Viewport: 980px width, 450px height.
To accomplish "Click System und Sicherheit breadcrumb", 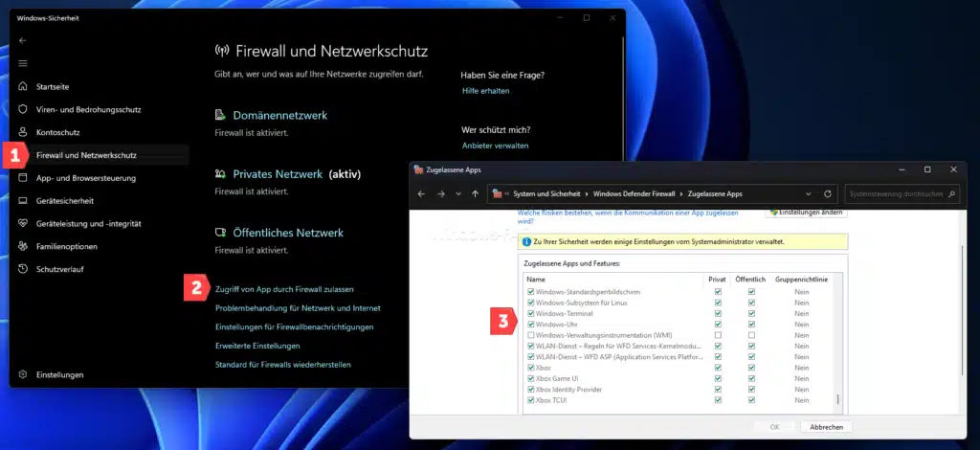I will 546,193.
